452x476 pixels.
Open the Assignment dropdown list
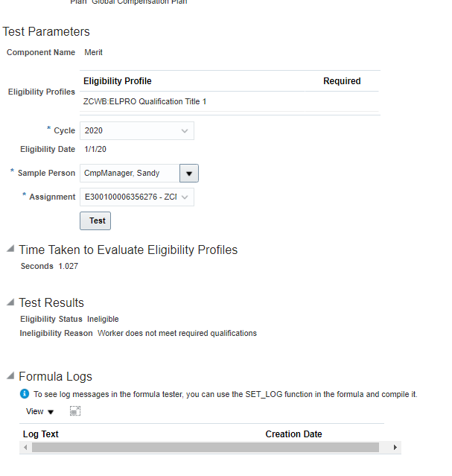[185, 197]
